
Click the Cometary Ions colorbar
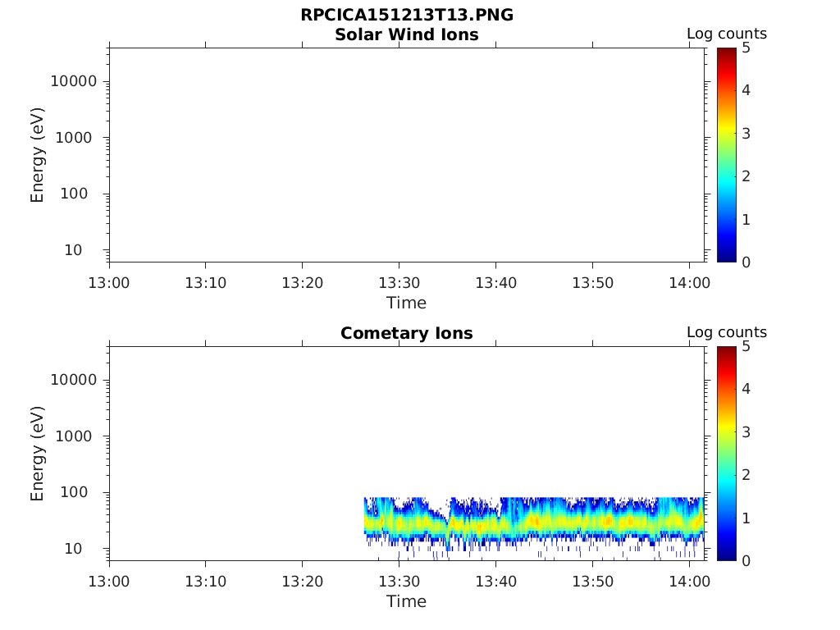click(x=727, y=453)
